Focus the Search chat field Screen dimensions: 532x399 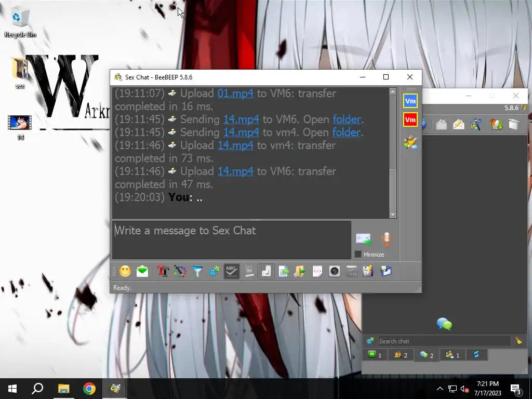click(444, 341)
